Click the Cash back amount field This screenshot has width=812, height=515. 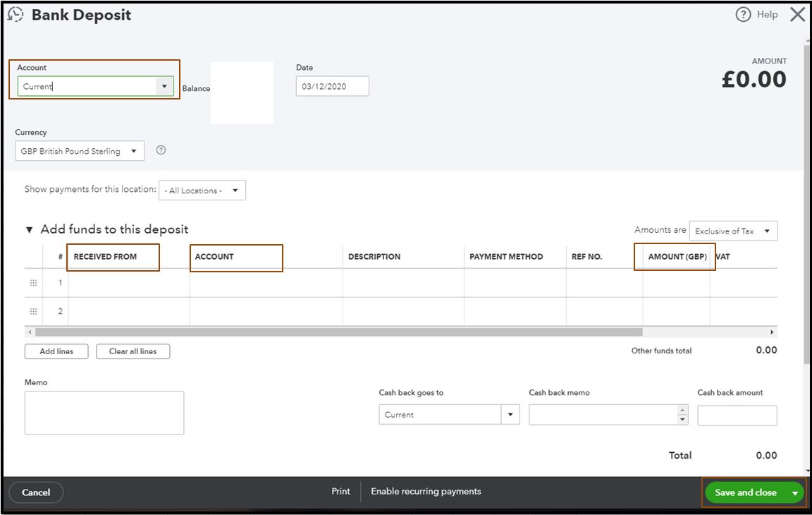coord(737,415)
